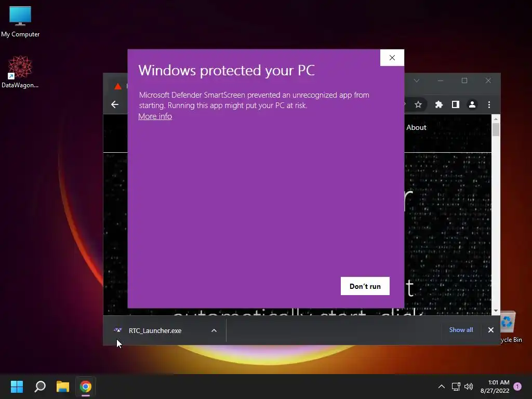Click scrollbar up arrow in Chrome
The image size is (532, 399).
coord(496,119)
